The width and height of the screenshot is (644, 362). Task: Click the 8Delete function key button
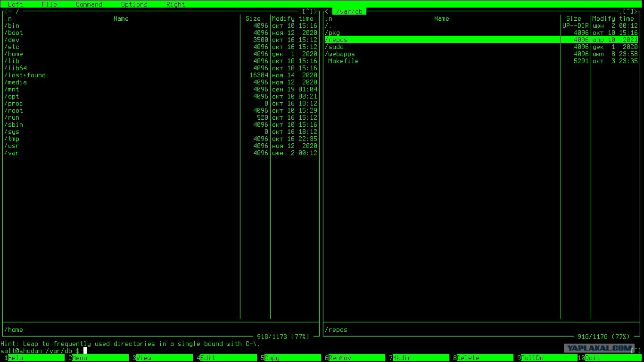483,358
